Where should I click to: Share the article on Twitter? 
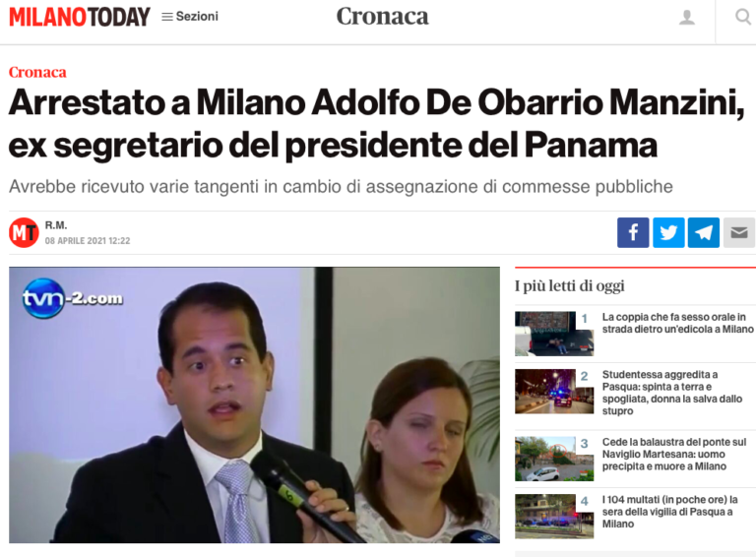click(x=668, y=232)
